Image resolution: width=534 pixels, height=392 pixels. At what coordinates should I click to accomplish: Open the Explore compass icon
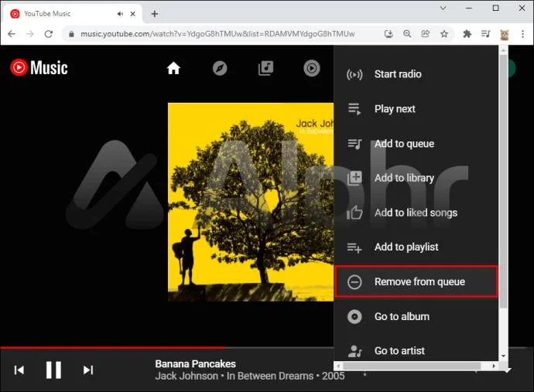click(x=220, y=68)
